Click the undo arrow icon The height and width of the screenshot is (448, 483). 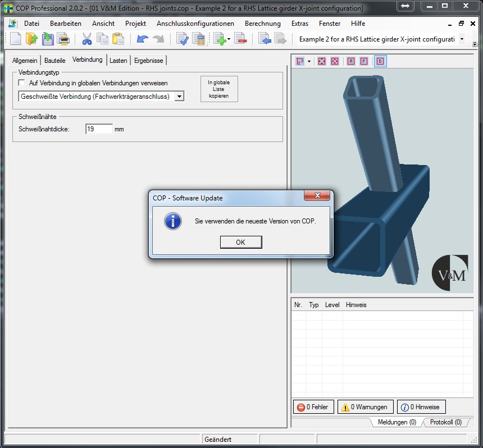coord(142,39)
